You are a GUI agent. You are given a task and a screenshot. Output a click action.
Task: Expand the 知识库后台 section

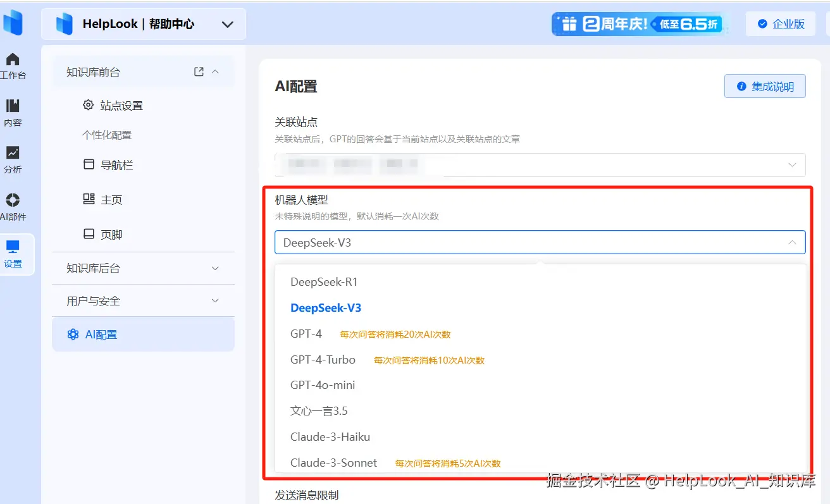(x=144, y=268)
